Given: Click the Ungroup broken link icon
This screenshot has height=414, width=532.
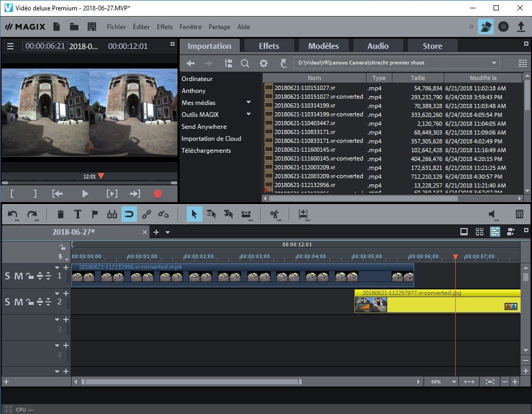Looking at the screenshot, I should (x=163, y=214).
